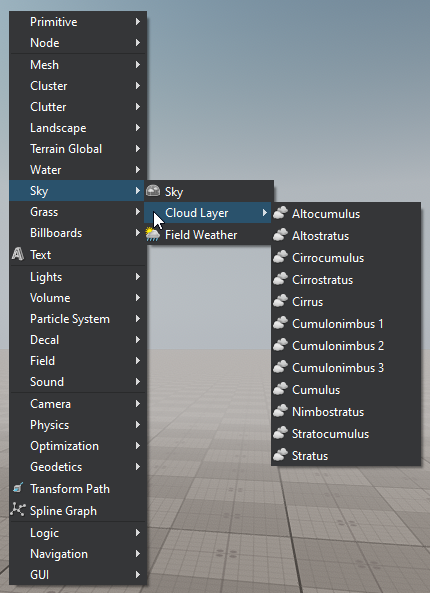Screen dimensions: 430x593
Task: Expand the Particle System submenu arrow
Action: pos(138,319)
